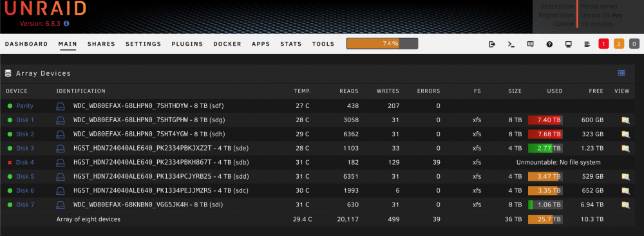Browse Disk 1 with View icon

tap(625, 120)
